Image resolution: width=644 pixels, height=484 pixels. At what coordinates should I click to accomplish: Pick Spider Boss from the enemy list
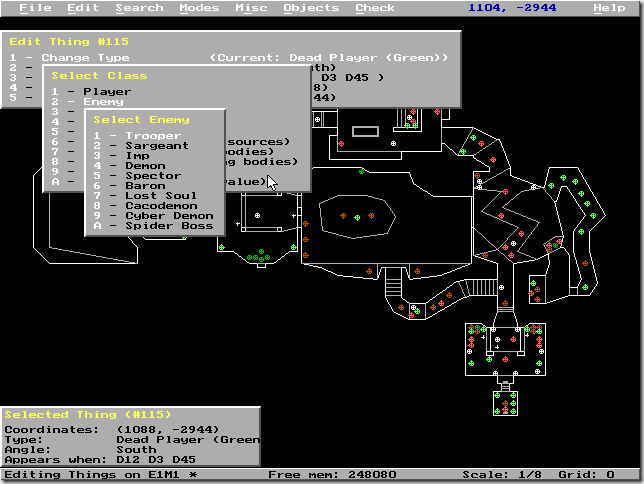click(x=168, y=226)
